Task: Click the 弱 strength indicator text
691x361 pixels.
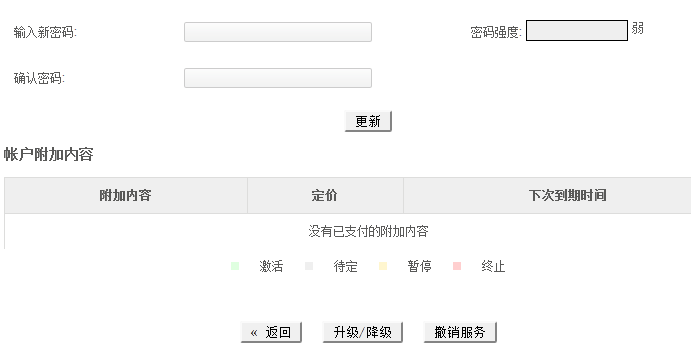Action: pos(638,29)
